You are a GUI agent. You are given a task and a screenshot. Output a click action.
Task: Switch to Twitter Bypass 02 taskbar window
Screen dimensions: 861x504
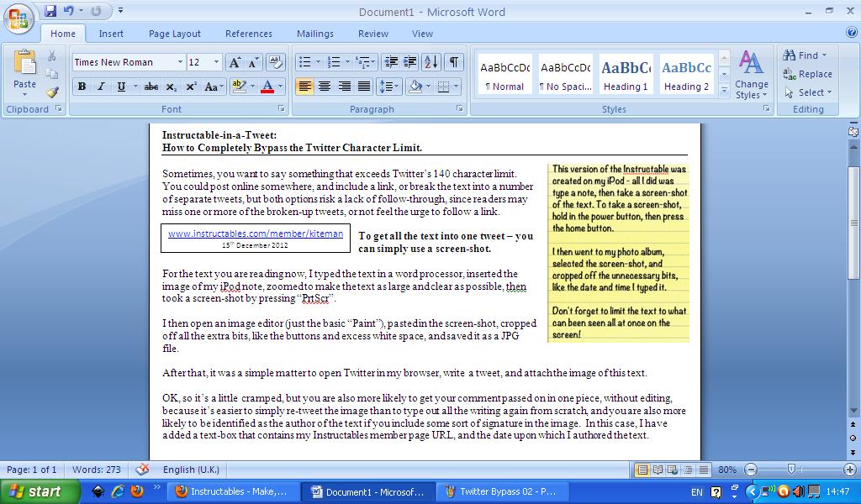pyautogui.click(x=501, y=492)
